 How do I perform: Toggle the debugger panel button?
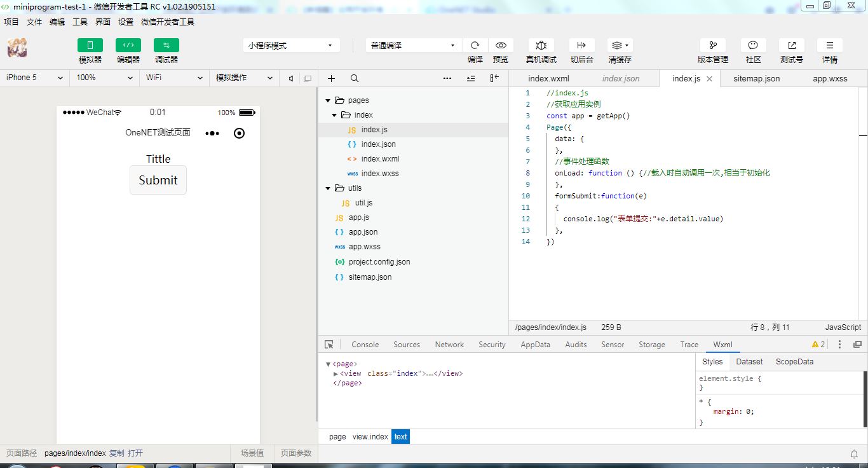click(166, 45)
